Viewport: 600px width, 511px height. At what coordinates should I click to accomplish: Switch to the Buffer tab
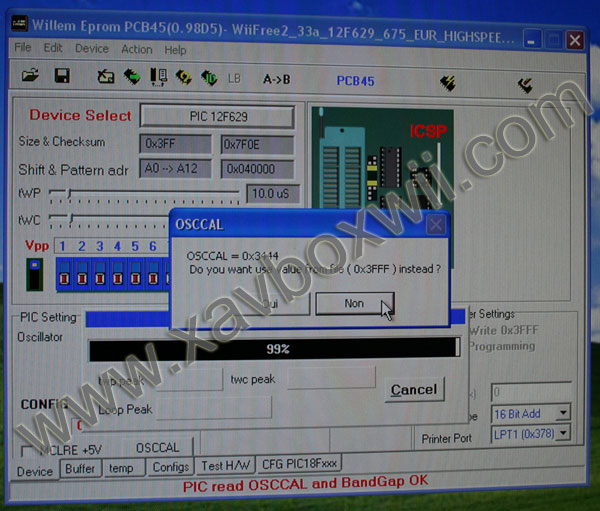pyautogui.click(x=80, y=469)
